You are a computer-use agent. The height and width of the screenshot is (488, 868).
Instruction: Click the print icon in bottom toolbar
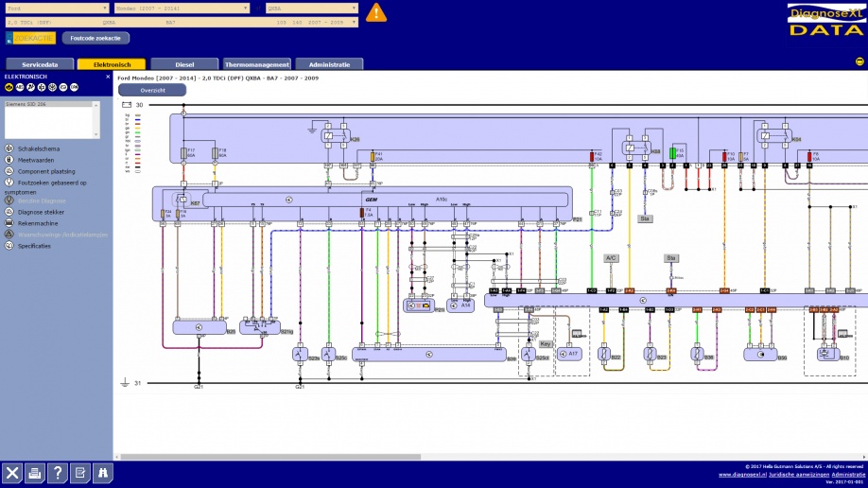[x=34, y=473]
